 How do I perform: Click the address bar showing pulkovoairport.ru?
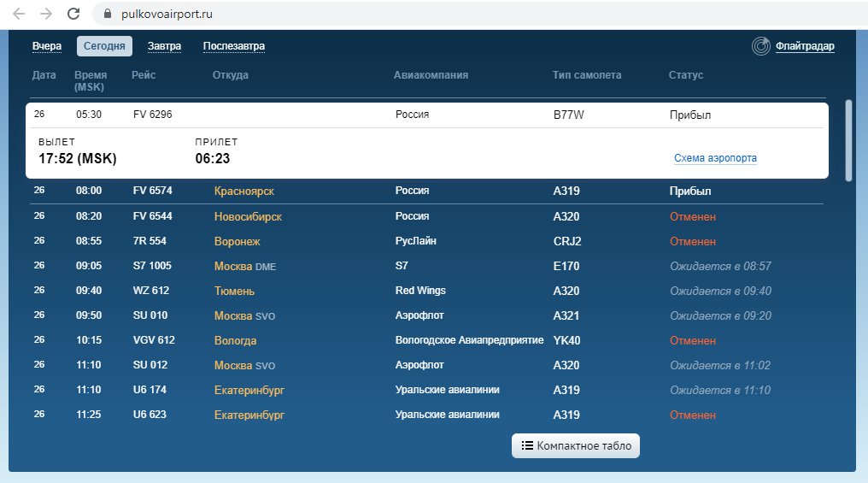click(478, 14)
